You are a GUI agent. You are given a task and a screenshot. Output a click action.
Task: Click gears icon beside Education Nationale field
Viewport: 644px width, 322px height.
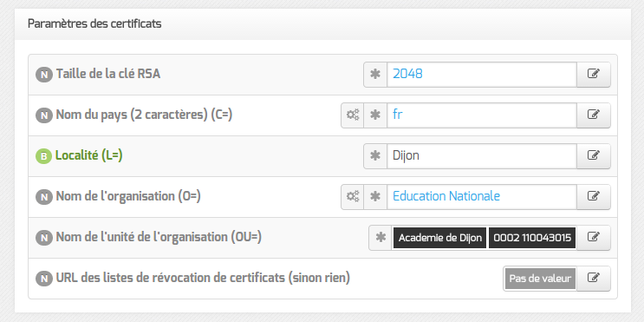353,196
